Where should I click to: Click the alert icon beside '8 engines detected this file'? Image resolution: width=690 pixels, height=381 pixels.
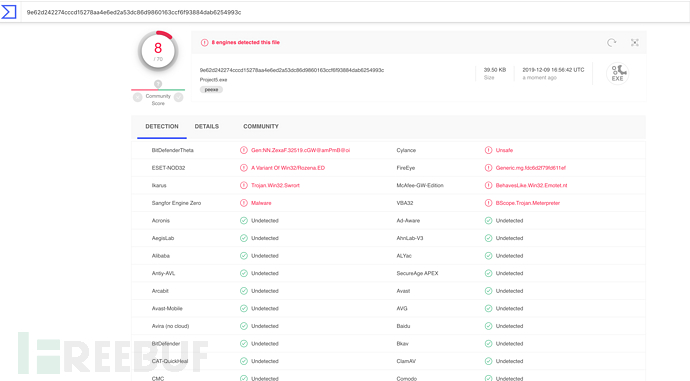(x=205, y=43)
